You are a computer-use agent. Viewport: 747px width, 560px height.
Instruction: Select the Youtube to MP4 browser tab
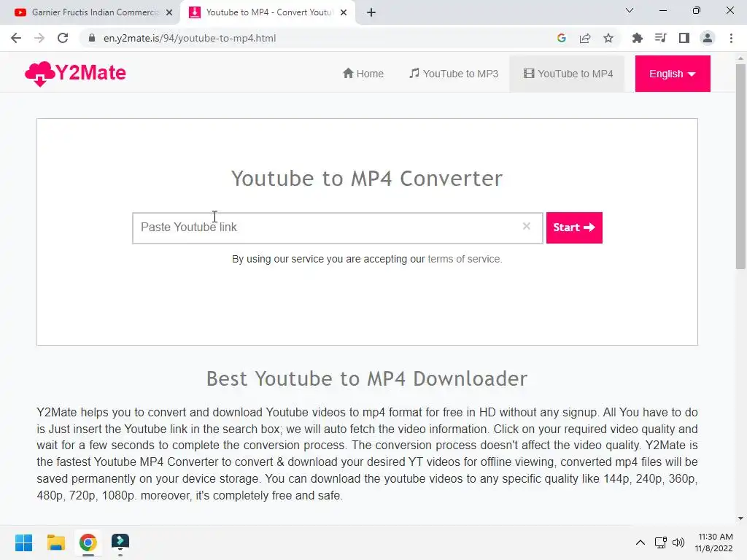[x=268, y=12]
